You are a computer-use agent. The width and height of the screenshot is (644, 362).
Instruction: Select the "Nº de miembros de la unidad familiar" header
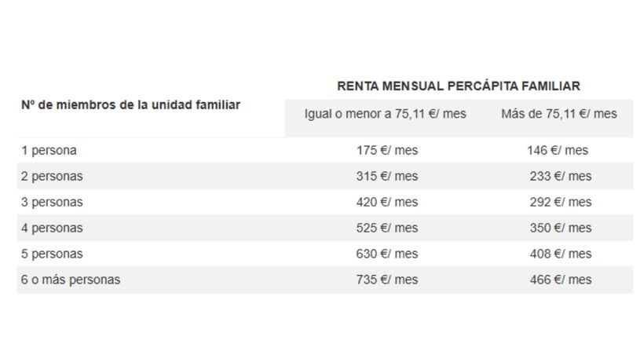130,104
